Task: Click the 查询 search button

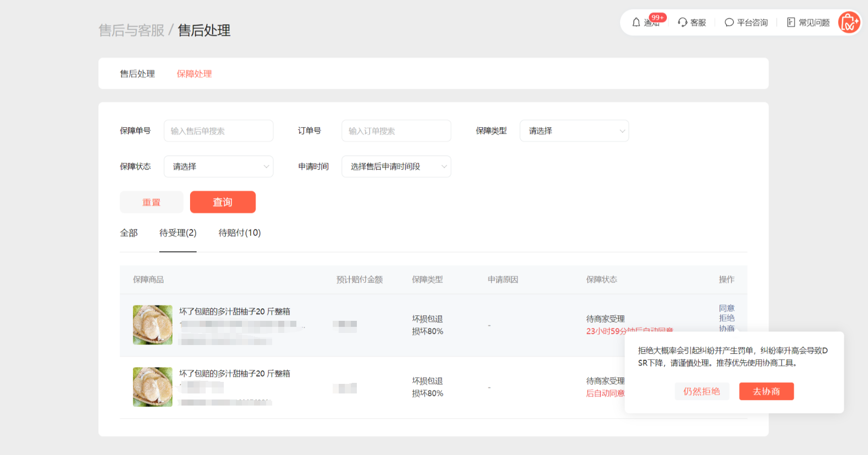Action: (223, 202)
